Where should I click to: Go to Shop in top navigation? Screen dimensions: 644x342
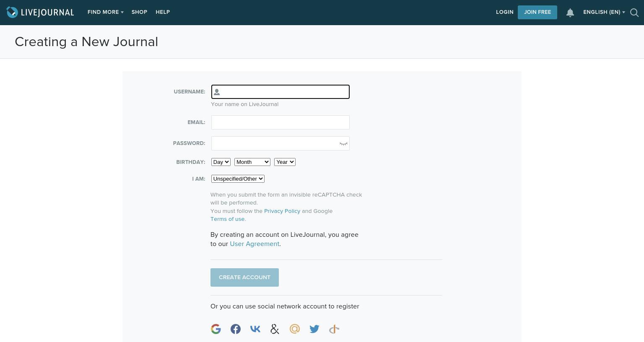[x=139, y=12]
